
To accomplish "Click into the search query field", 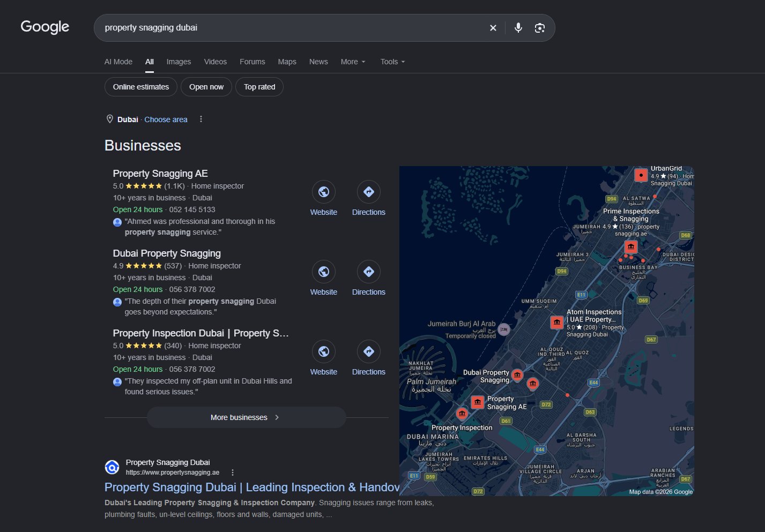I will coord(292,28).
